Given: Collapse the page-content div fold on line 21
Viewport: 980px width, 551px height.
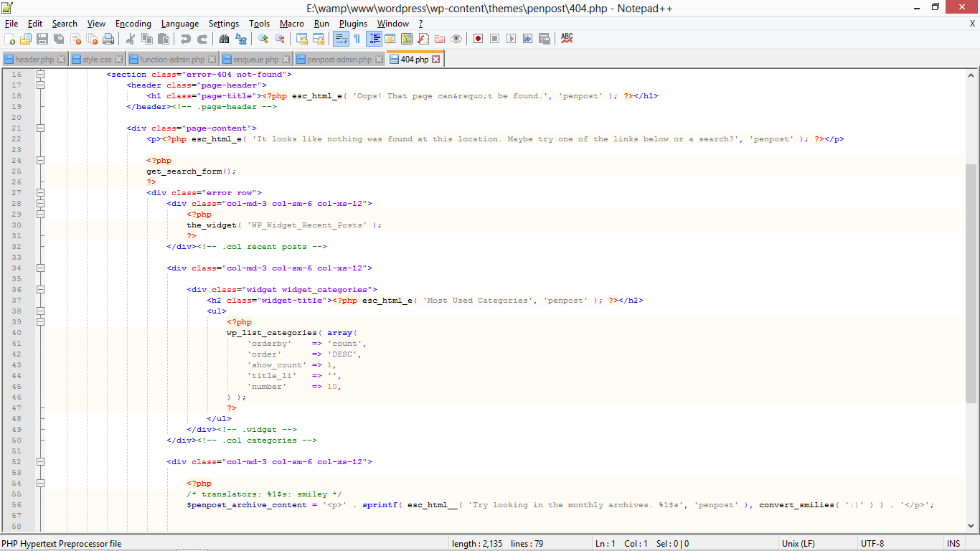Looking at the screenshot, I should 41,128.
